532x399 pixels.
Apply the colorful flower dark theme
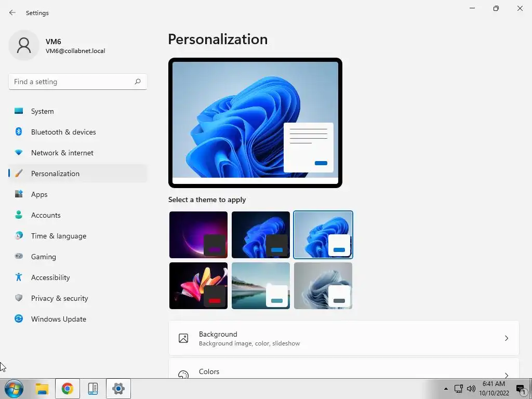198,286
